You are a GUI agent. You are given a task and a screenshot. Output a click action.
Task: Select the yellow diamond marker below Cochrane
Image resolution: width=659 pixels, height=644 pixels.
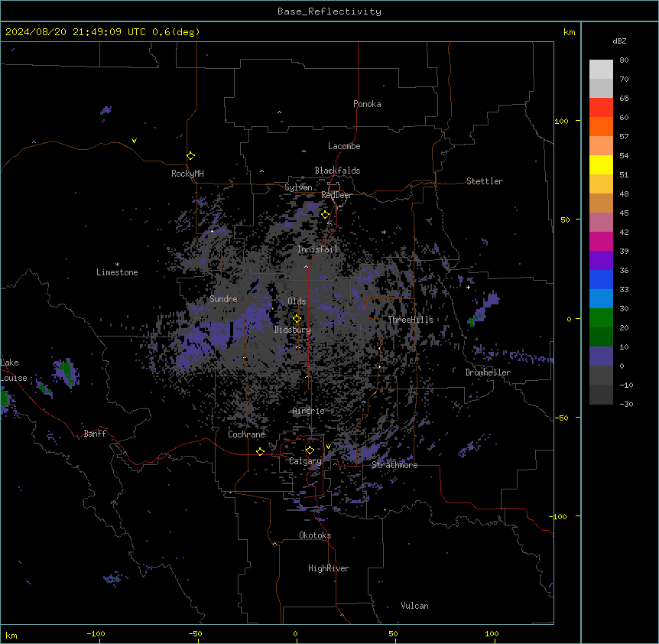(260, 451)
